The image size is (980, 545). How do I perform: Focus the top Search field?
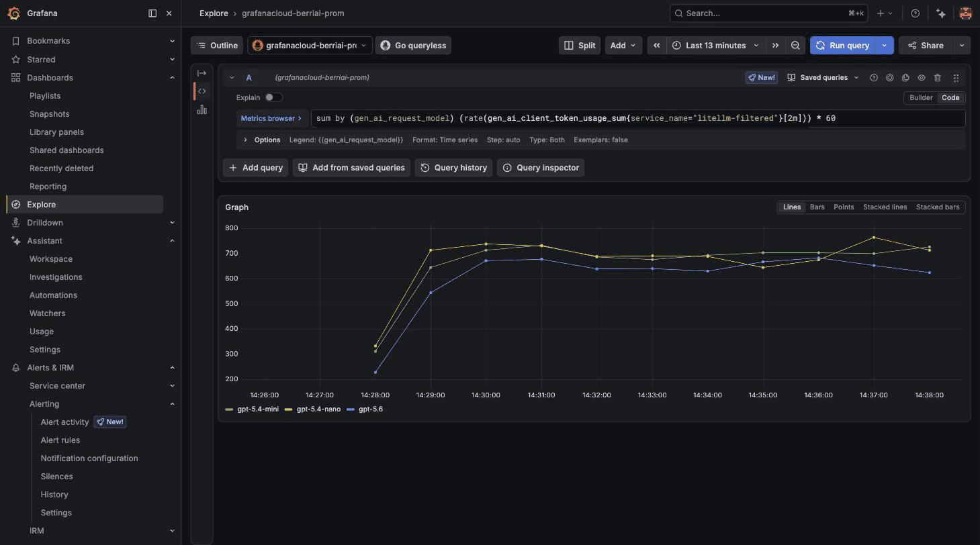(x=768, y=13)
